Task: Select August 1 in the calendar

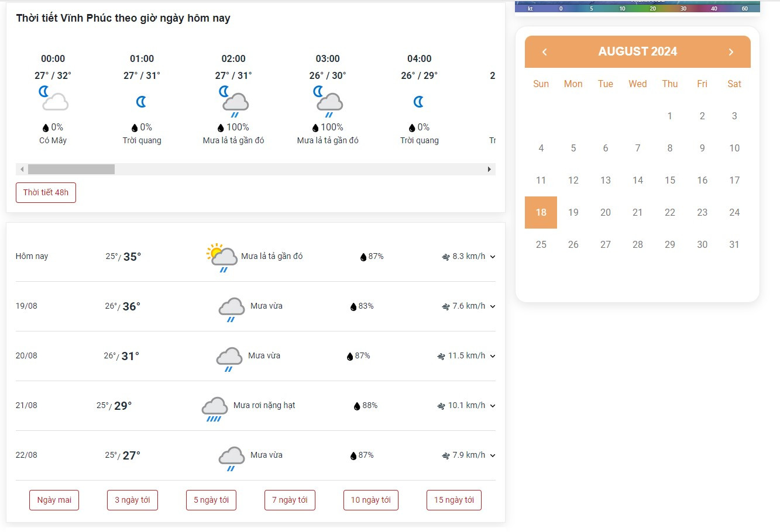Action: [x=670, y=116]
